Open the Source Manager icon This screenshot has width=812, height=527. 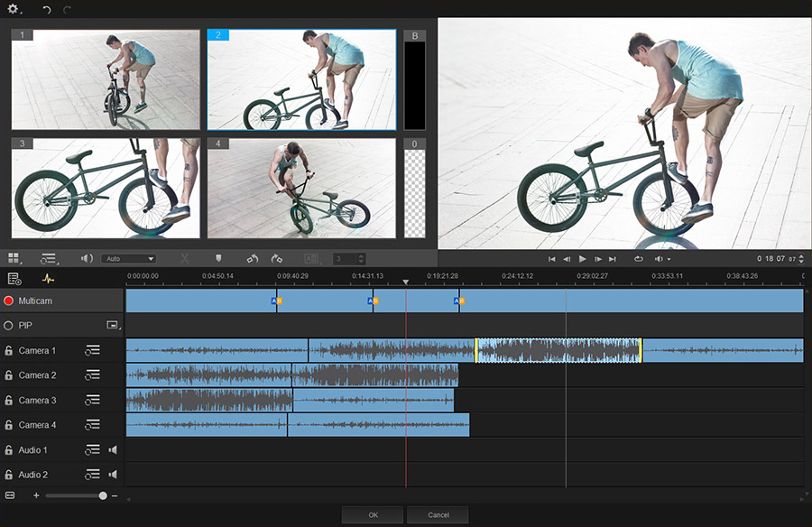14,279
